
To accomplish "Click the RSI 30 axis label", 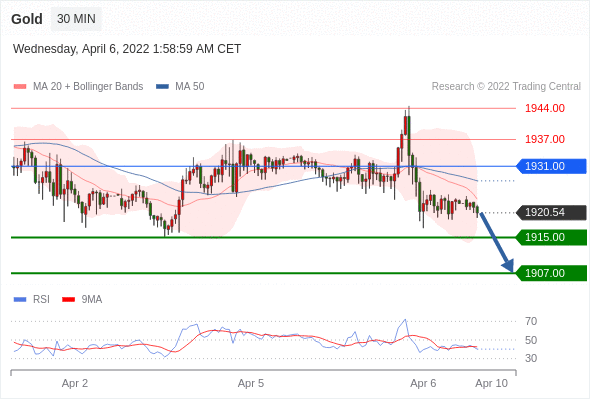I will [531, 358].
